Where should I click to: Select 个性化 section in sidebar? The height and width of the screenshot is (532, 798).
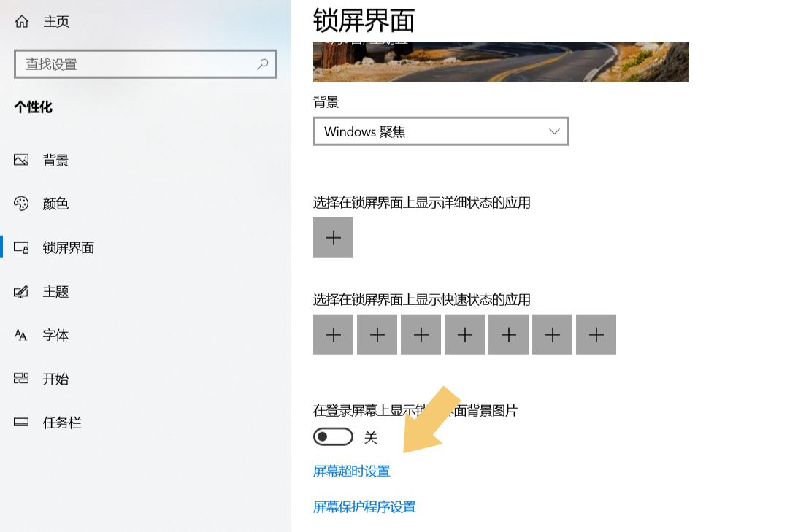click(x=31, y=107)
